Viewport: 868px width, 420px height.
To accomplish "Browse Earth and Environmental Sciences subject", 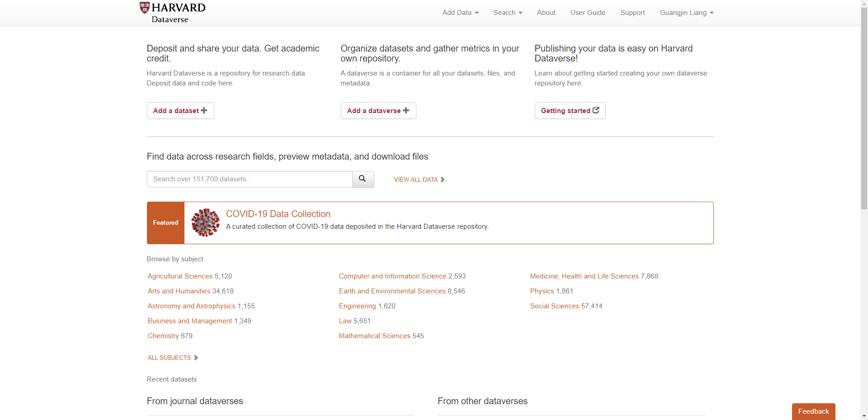I will 392,291.
